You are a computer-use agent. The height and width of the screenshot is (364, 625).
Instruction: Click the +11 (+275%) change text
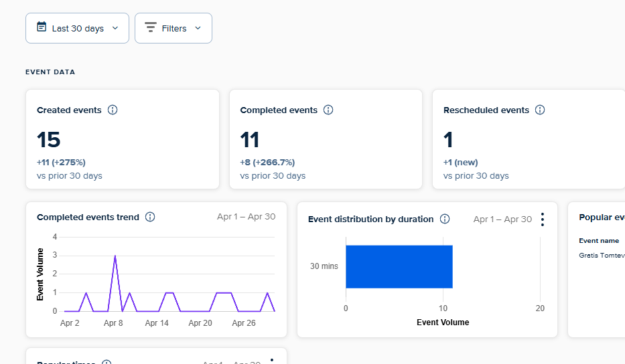(x=61, y=163)
